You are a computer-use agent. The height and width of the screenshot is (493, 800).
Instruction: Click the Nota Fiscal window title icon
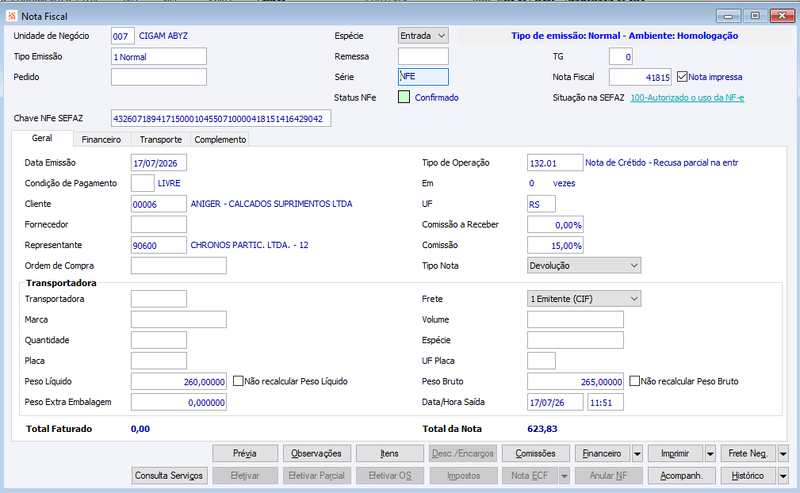[11, 16]
